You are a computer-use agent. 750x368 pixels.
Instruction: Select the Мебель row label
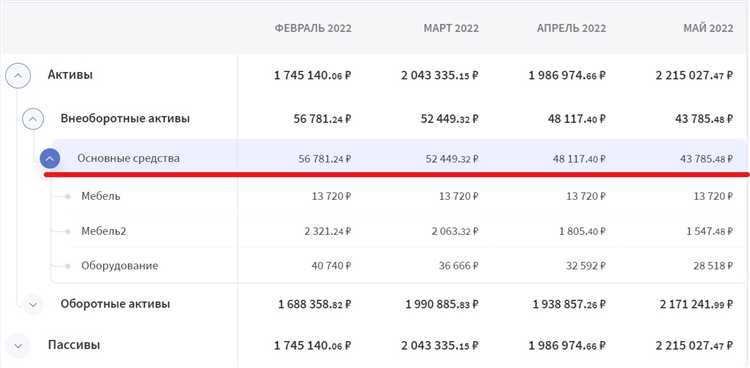click(x=101, y=196)
